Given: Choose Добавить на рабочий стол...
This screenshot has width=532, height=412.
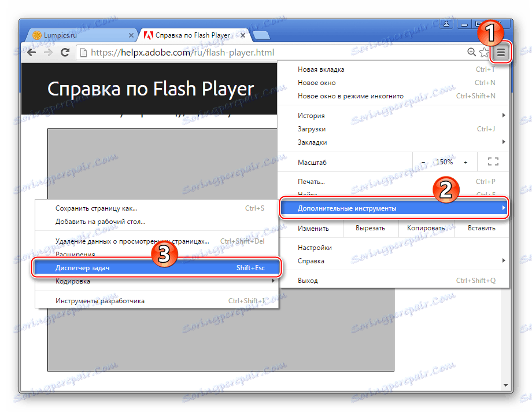Looking at the screenshot, I should (157, 222).
